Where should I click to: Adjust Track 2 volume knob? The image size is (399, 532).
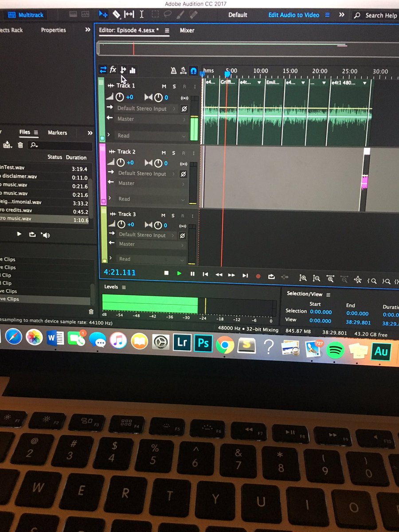click(121, 163)
